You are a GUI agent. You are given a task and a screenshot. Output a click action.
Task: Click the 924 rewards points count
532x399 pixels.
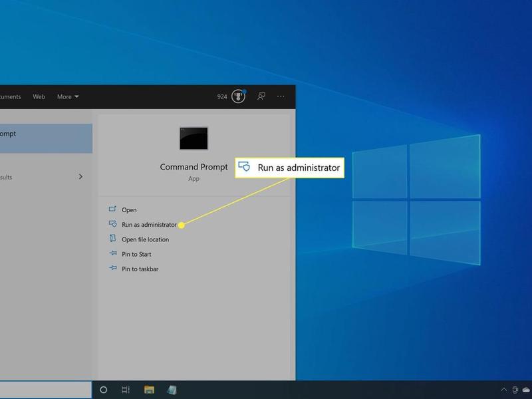222,96
